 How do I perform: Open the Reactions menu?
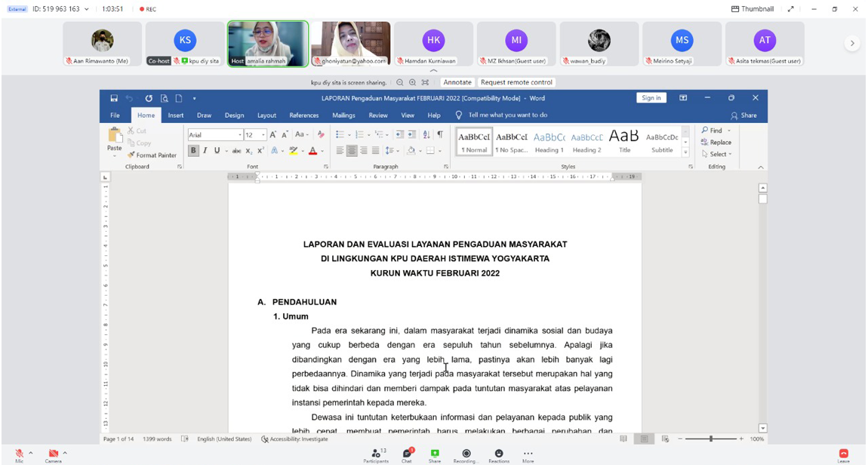[x=498, y=453]
